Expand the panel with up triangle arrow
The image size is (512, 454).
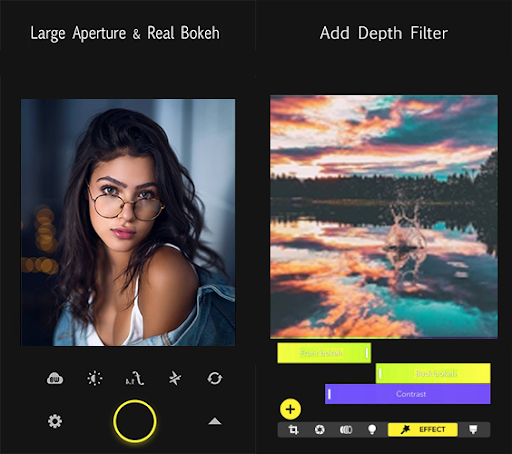pos(215,421)
